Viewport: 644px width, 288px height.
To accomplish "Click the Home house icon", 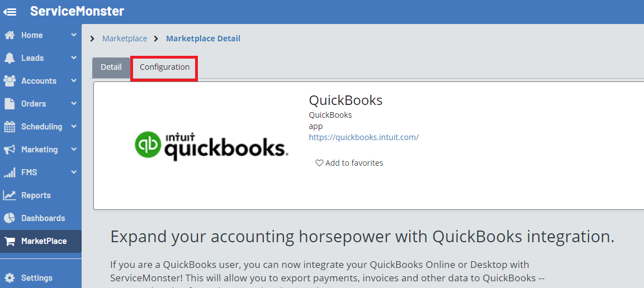I will click(10, 35).
